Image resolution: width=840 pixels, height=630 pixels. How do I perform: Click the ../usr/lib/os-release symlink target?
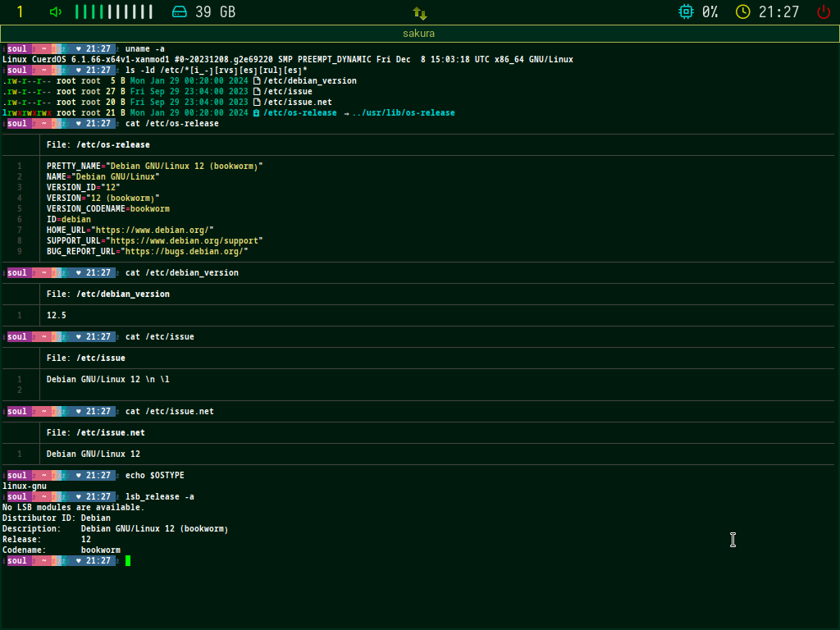404,113
